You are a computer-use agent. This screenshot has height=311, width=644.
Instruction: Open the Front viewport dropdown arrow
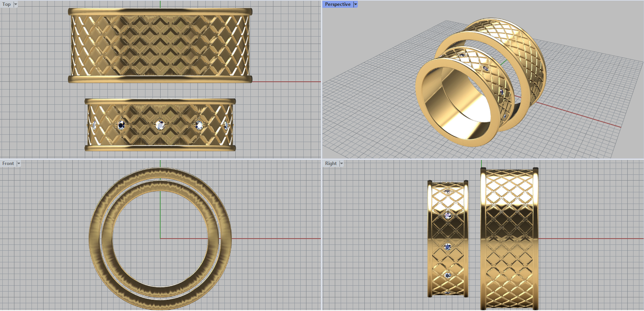(x=19, y=164)
